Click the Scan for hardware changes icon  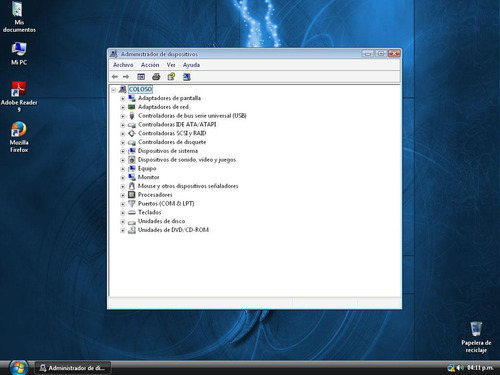tap(187, 77)
